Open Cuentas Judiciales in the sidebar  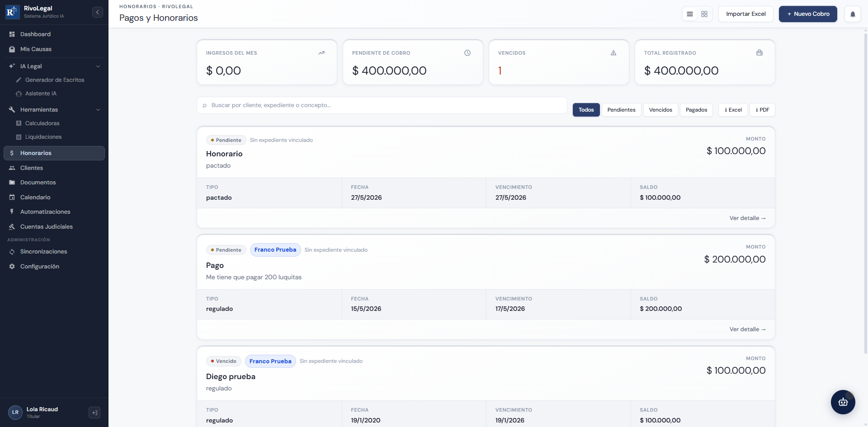tap(54, 227)
